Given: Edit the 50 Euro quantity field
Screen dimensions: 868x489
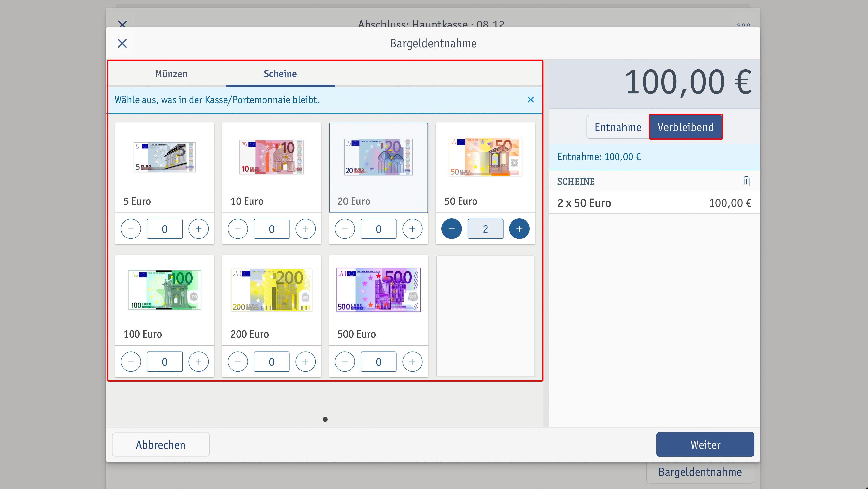Looking at the screenshot, I should coord(485,229).
